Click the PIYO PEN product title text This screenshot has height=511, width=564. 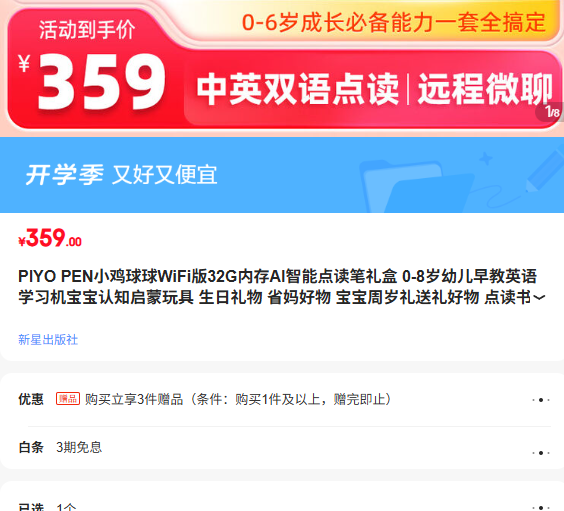[278, 287]
